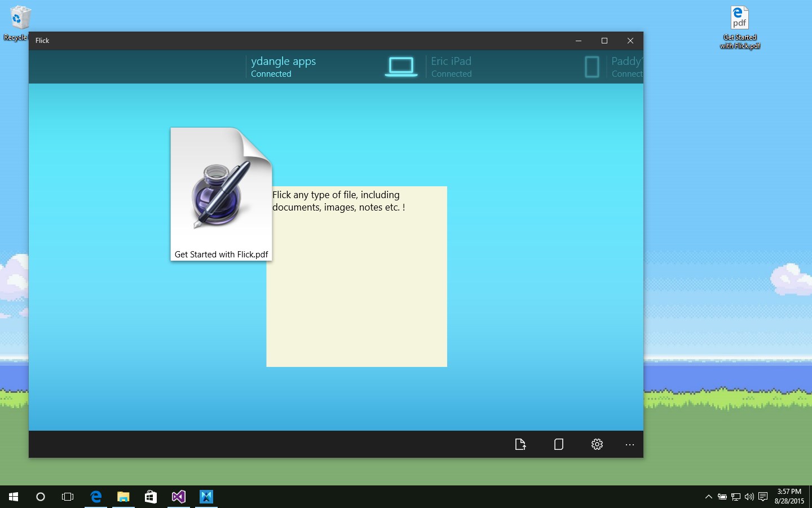Click the add file icon in bottom bar
The image size is (812, 508).
tap(520, 444)
